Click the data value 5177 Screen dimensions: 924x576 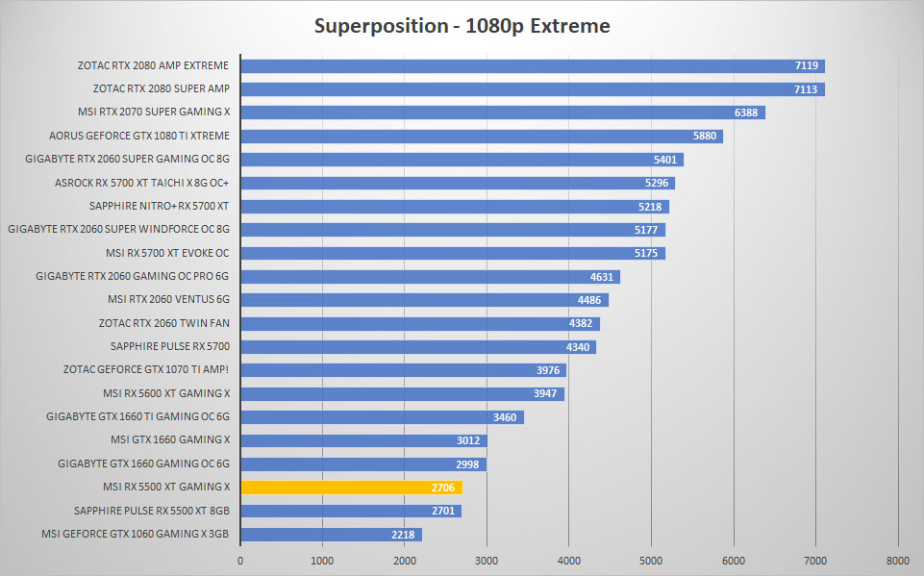[646, 229]
